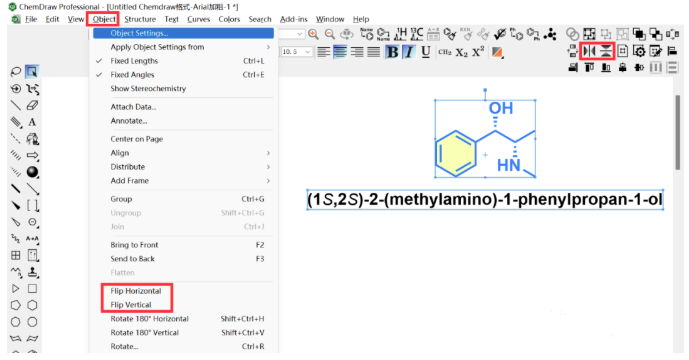Click the Group objects toolbar icon
Image resolution: width=689 pixels, height=360 pixels.
589,34
